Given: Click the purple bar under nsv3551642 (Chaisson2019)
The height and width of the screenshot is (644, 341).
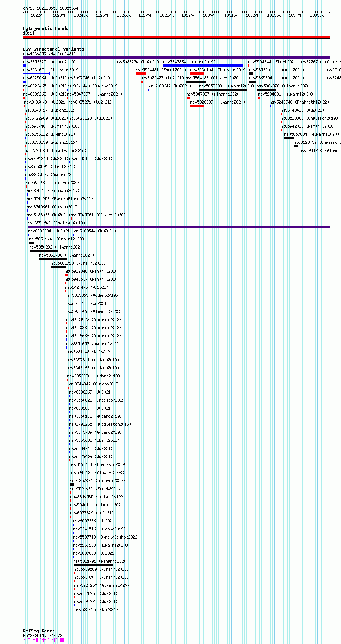Looking at the screenshot, I should click(x=179, y=227).
